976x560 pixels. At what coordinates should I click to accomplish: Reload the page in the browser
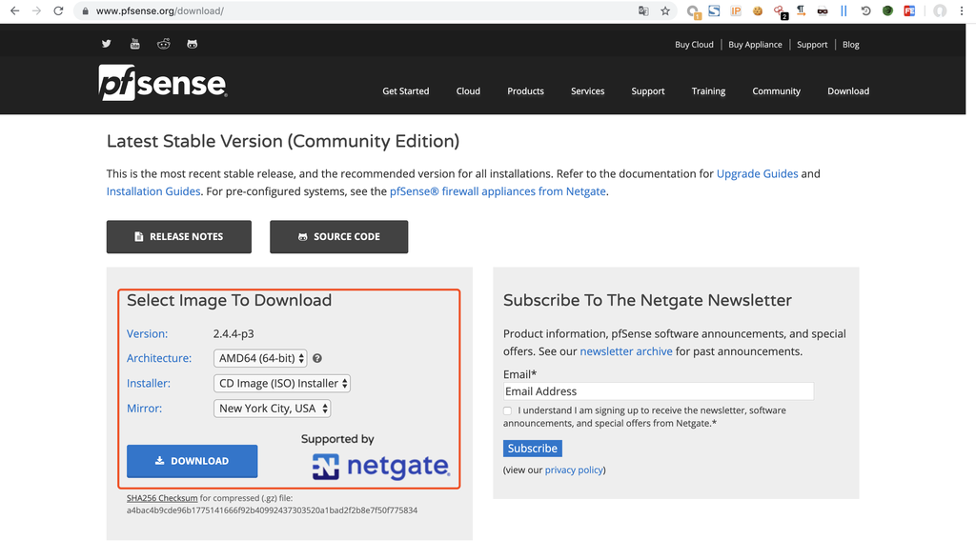pos(58,11)
